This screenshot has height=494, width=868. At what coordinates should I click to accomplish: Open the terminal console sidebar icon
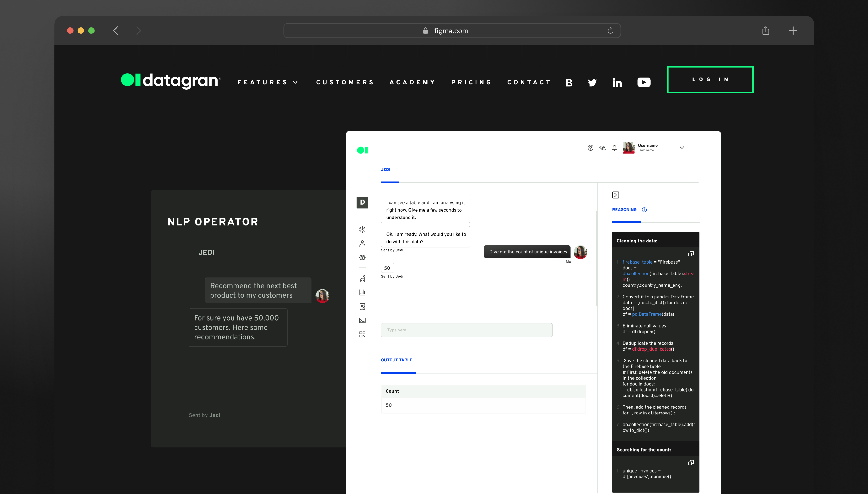point(362,321)
